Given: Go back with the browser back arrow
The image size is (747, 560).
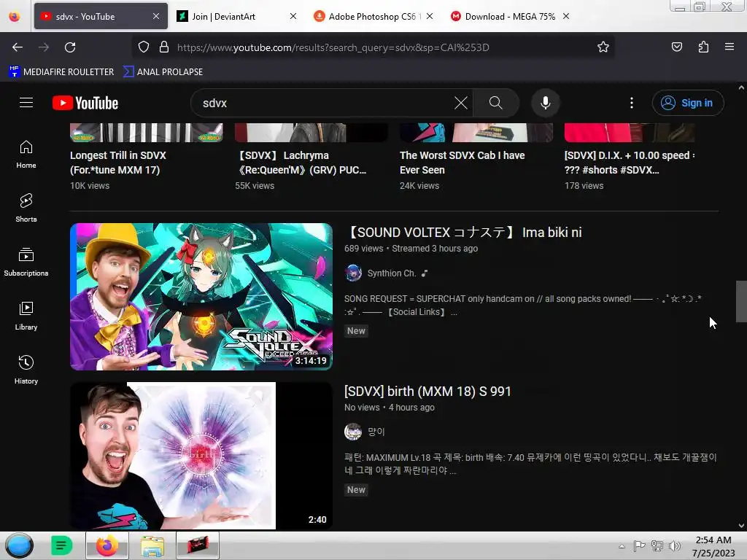Looking at the screenshot, I should (18, 47).
